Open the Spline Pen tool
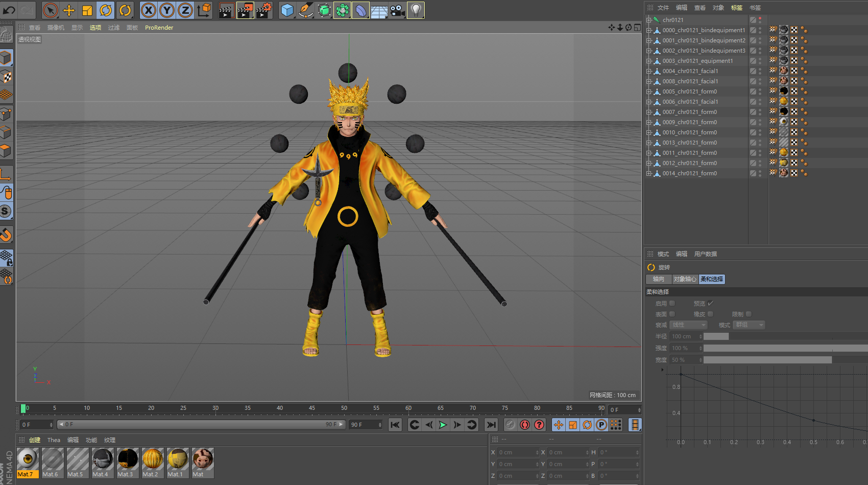Viewport: 868px width, 485px height. coord(306,10)
